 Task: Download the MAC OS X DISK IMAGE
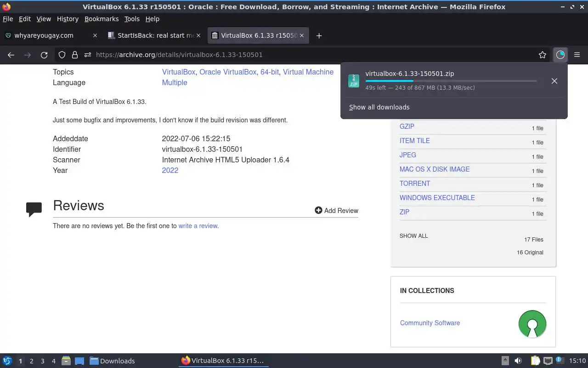point(435,169)
